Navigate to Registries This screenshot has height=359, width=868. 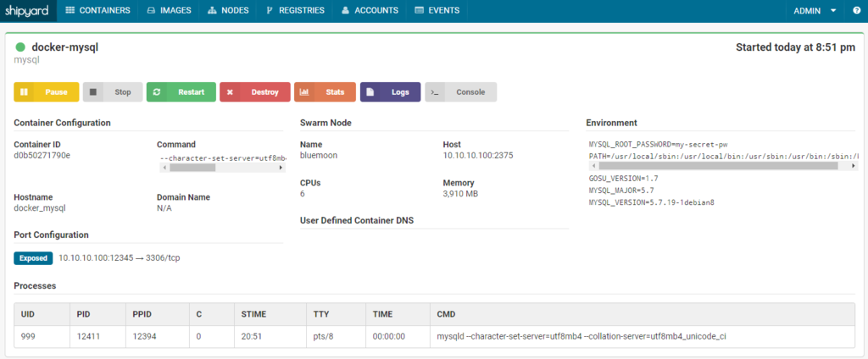[x=295, y=10]
